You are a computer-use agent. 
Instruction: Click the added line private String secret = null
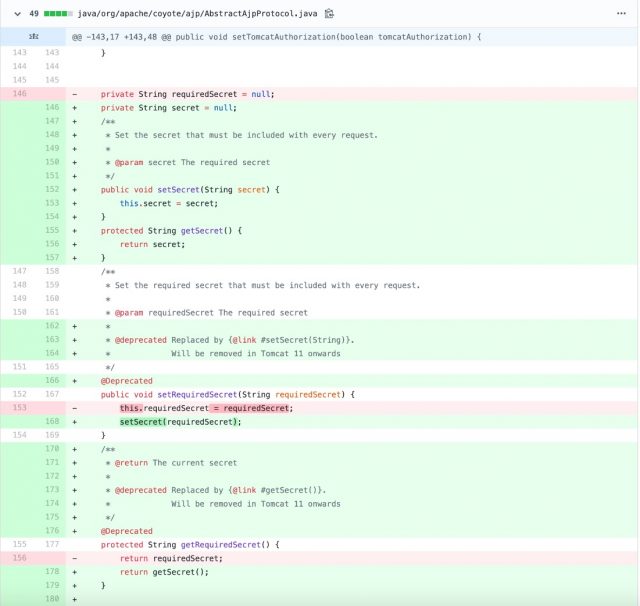168,108
